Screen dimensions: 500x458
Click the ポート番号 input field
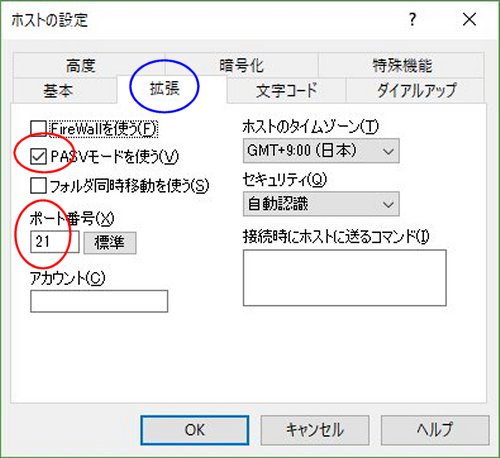pos(55,242)
